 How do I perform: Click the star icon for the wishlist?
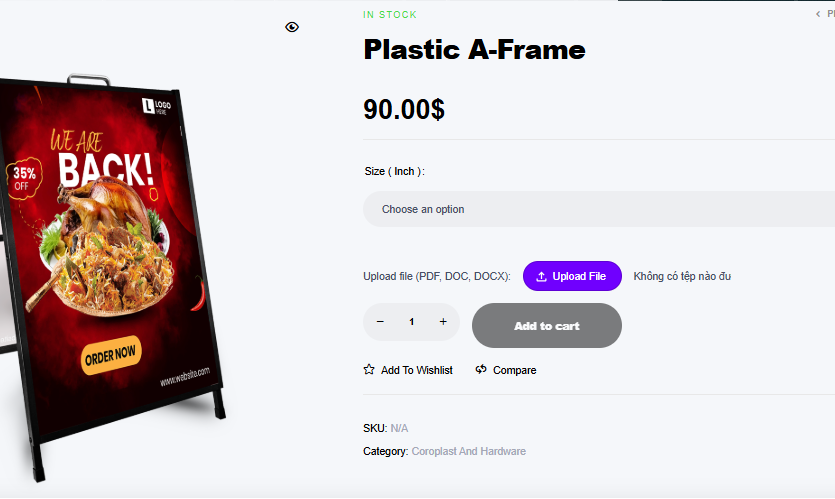pyautogui.click(x=369, y=370)
